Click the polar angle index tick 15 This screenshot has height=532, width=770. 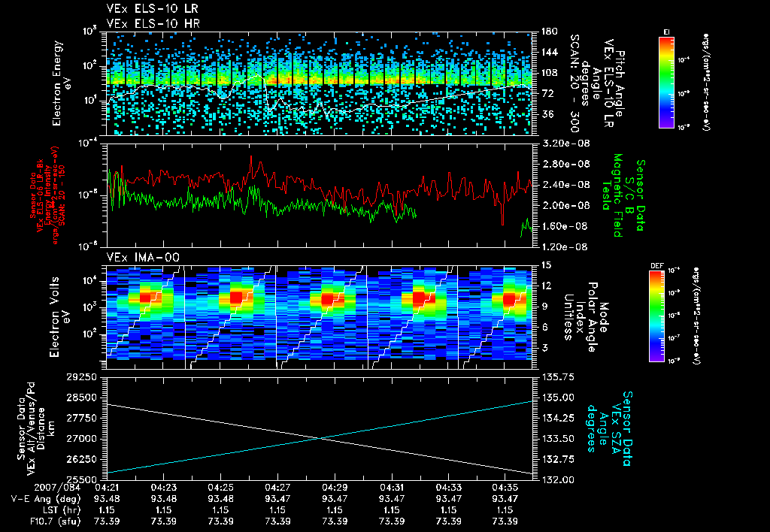pyautogui.click(x=546, y=265)
